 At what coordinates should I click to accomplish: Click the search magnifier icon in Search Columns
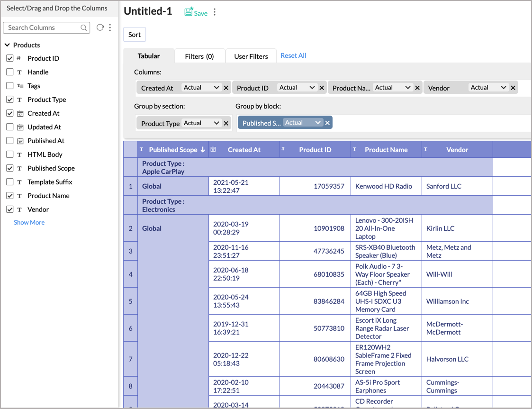click(x=84, y=28)
